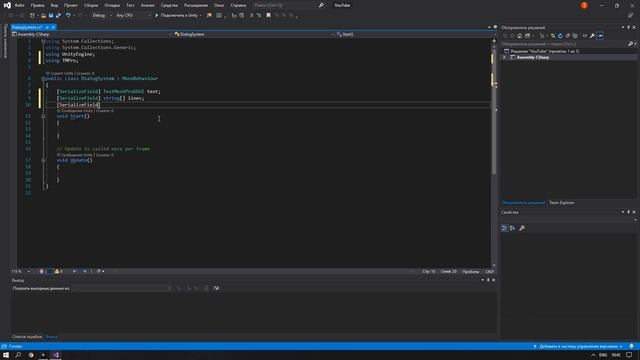
Task: Refresh the Solution Explorer
Action: pos(560,36)
